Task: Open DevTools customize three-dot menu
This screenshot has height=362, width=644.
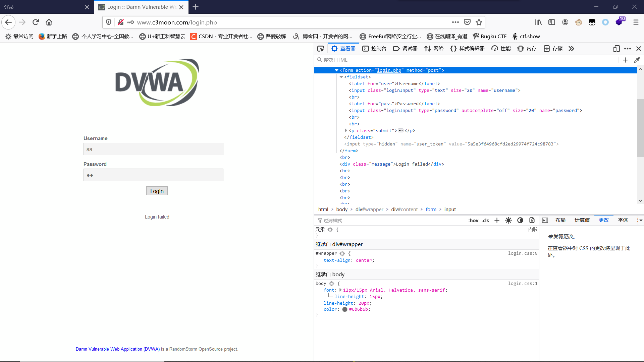Action: pos(628,49)
